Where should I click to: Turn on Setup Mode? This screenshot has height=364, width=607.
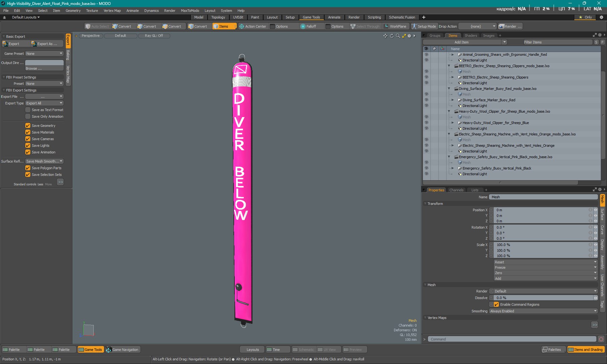[x=424, y=26]
